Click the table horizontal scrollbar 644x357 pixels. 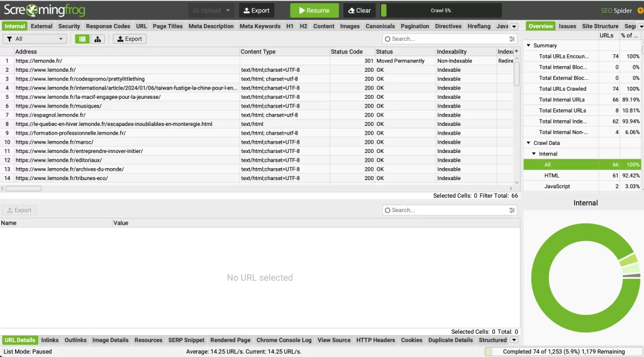click(23, 188)
